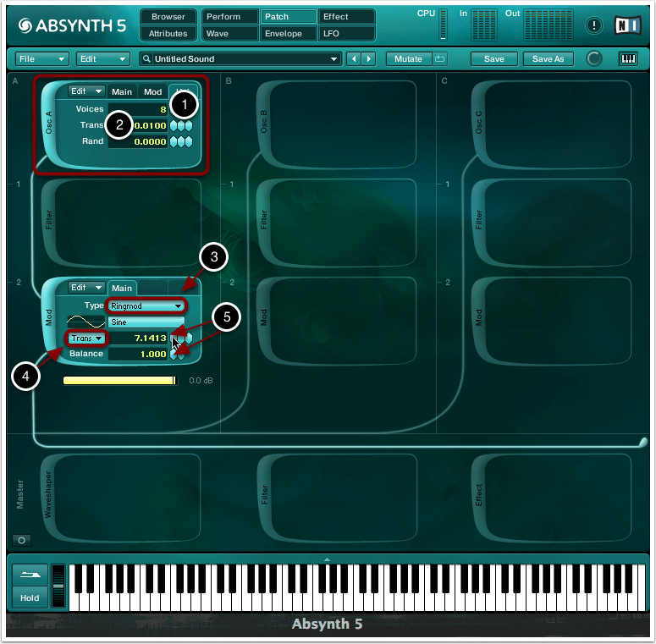
Task: Enable the Master Filter module
Action: pyautogui.click(x=264, y=495)
